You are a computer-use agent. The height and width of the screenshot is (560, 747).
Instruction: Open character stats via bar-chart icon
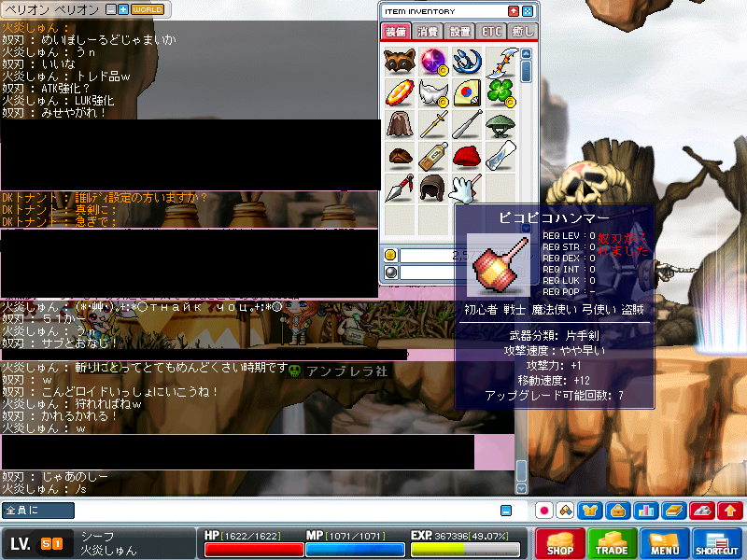point(646,511)
